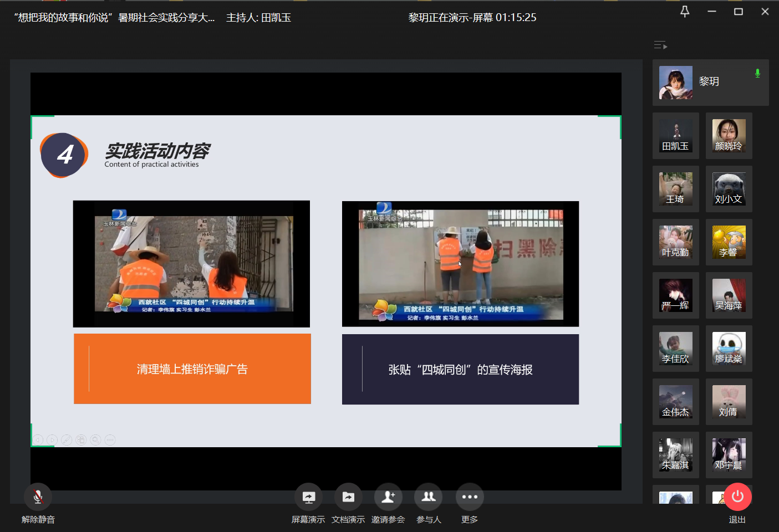Select 颜晓玲's participant tile

pyautogui.click(x=729, y=136)
